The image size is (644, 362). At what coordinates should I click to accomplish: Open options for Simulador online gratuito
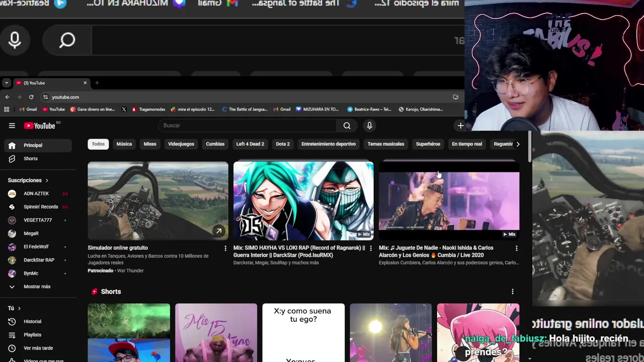225,248
